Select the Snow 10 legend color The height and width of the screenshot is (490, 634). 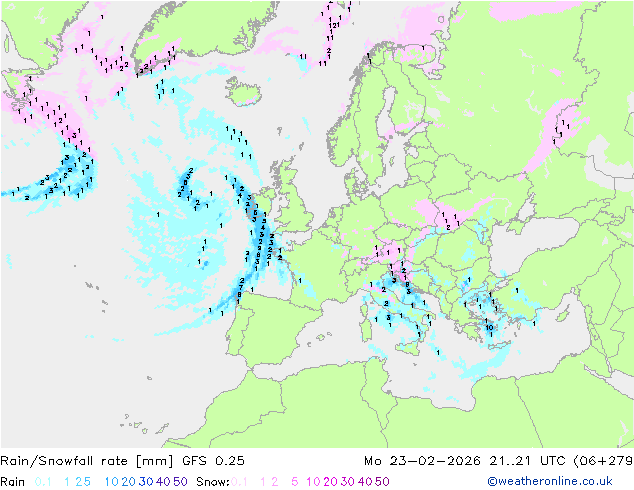point(313,482)
